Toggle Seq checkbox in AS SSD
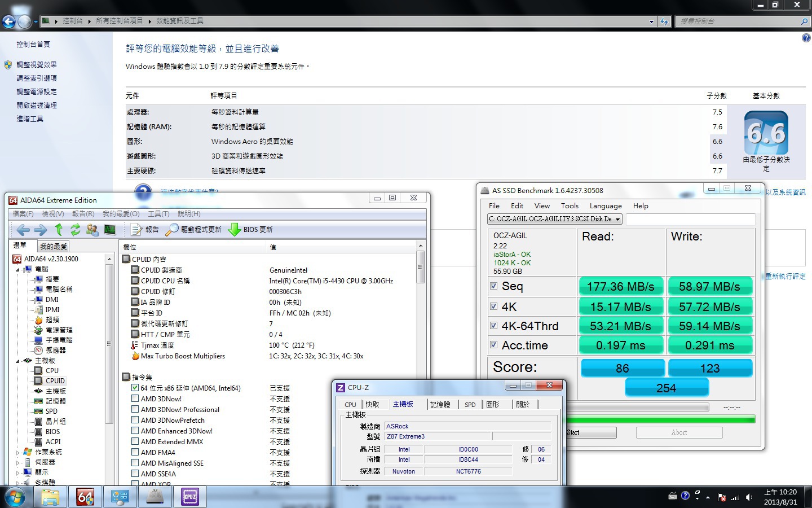Image resolution: width=812 pixels, height=508 pixels. click(494, 286)
